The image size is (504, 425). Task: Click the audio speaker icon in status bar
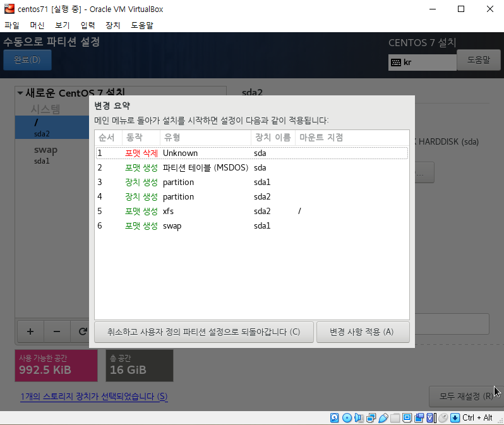[x=359, y=417]
